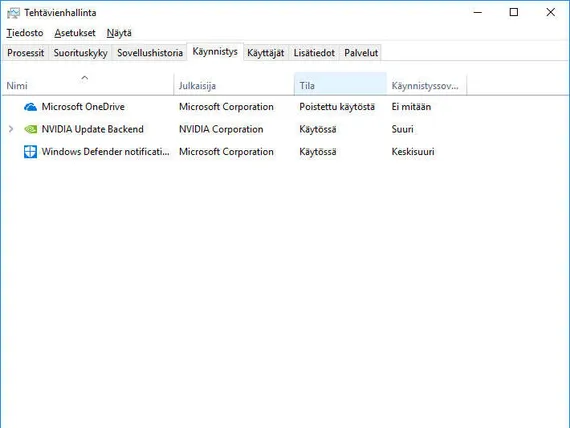Select the Windows Defender notificati... entry

pyautogui.click(x=105, y=152)
